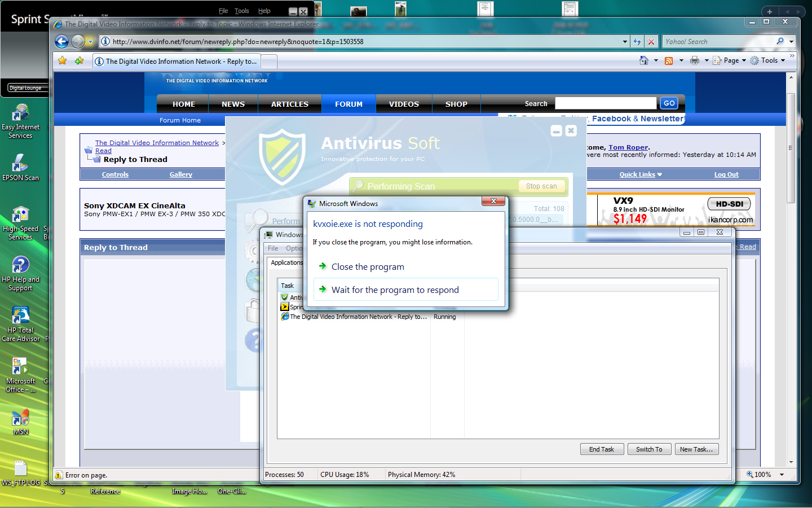Click the orange RSS feeds icon
The image size is (812, 508).
[669, 60]
